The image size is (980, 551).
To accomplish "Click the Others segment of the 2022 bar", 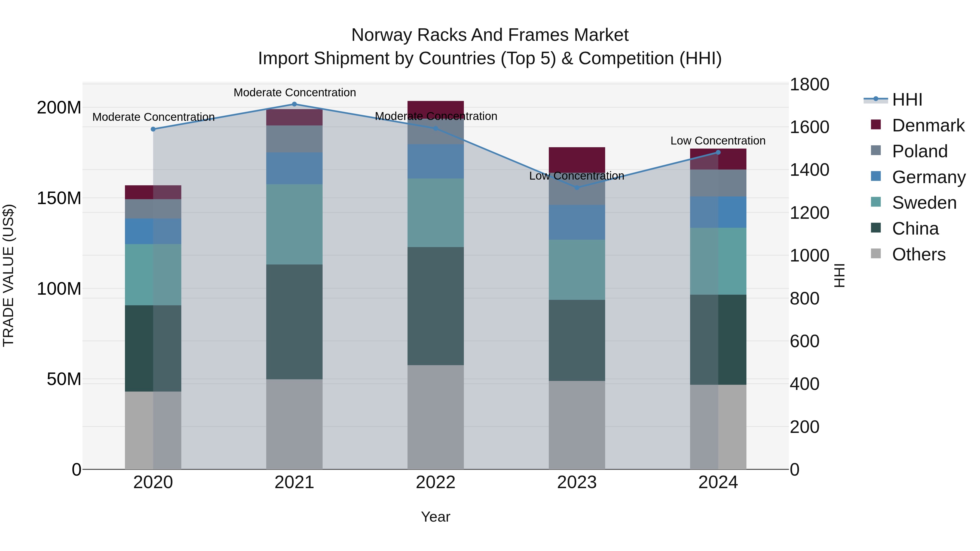I will [x=436, y=417].
